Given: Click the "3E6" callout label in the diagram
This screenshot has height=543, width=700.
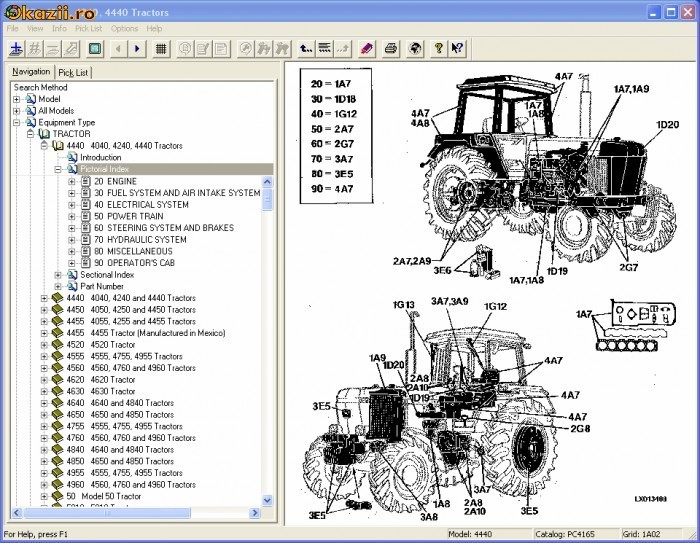Looking at the screenshot, I should [442, 270].
